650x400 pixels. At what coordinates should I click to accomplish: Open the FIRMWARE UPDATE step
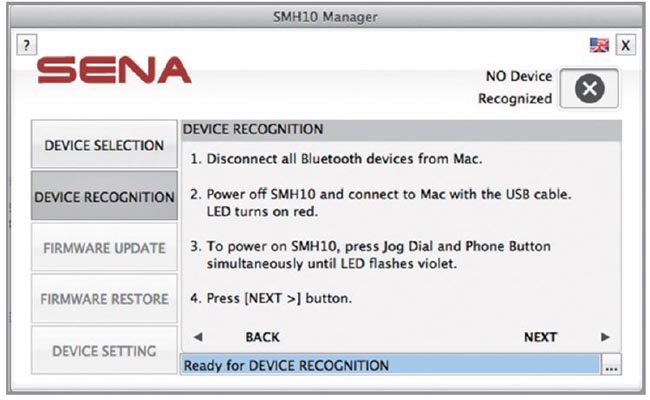click(104, 247)
